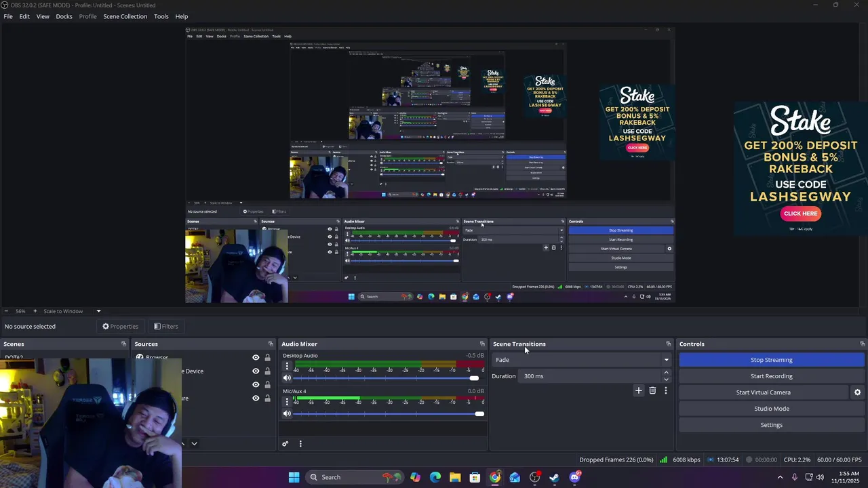
Task: Click 60.00 / 60.00 FPS status
Action: (x=839, y=460)
